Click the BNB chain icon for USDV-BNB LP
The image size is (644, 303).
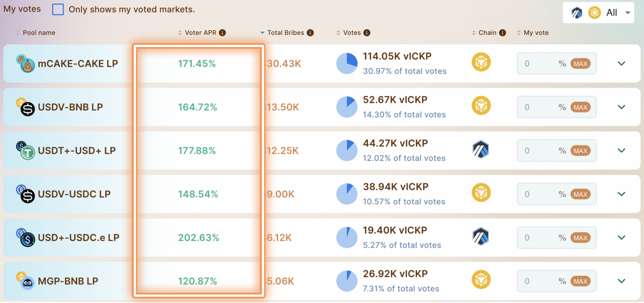click(481, 106)
